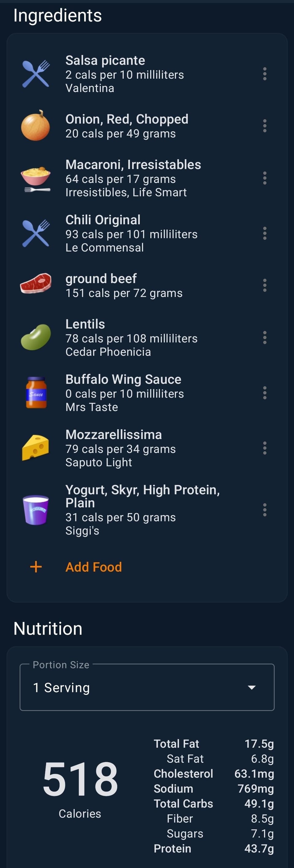The width and height of the screenshot is (294, 868).
Task: Open options for Yogurt, Skyr, High Protein
Action: click(x=265, y=510)
